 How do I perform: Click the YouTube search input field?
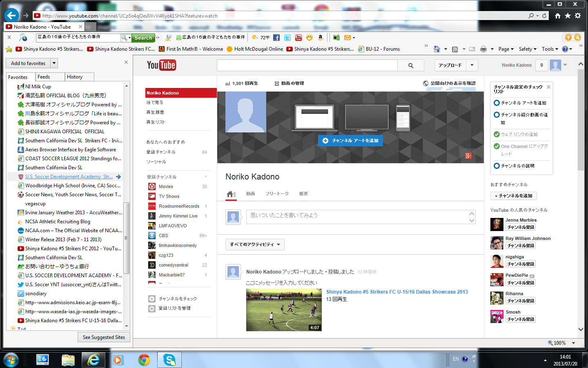[307, 65]
